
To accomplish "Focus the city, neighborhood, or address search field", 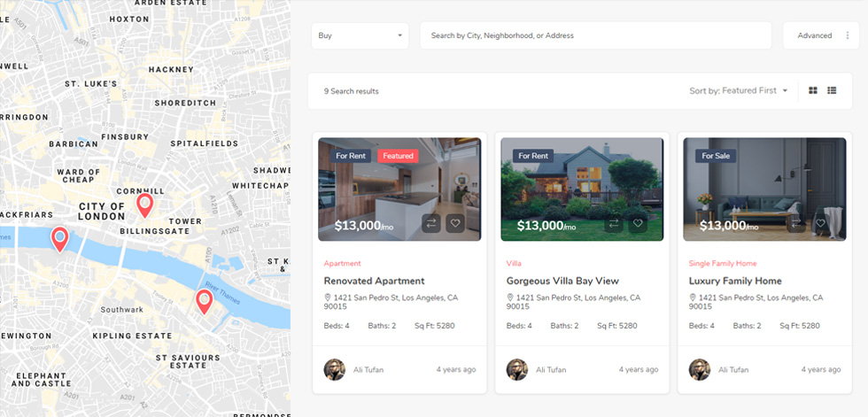I will (595, 35).
